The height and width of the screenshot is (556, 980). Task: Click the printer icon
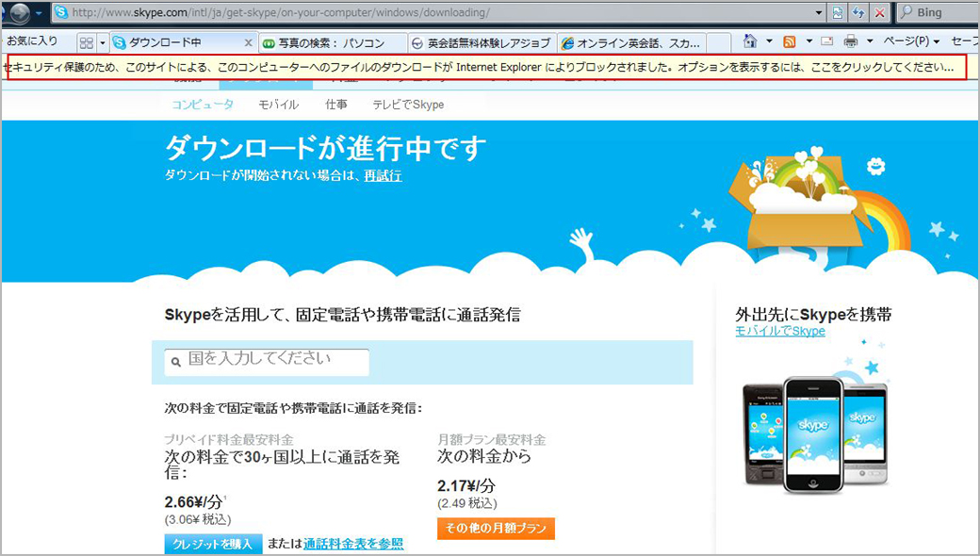coord(851,42)
